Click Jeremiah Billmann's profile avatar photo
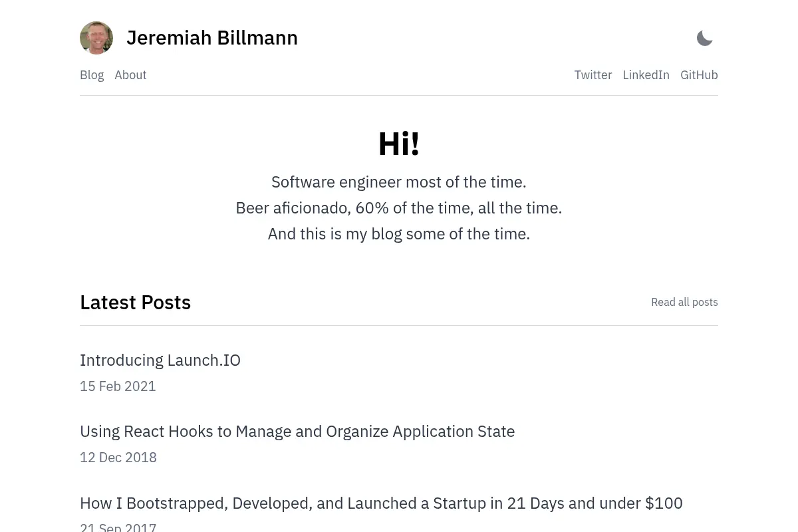The image size is (798, 532). [x=96, y=38]
